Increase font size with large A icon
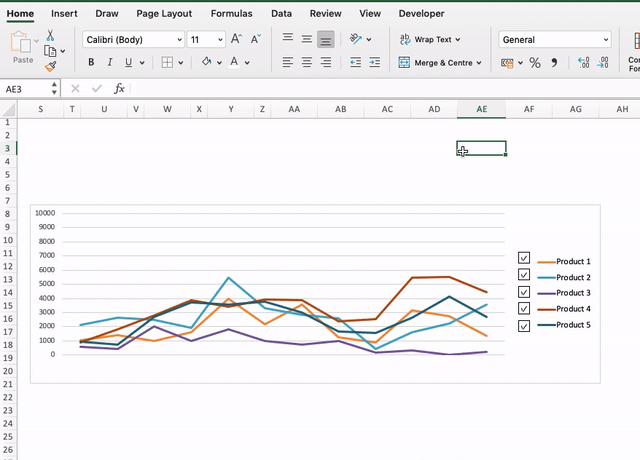Image resolution: width=640 pixels, height=460 pixels. pyautogui.click(x=236, y=39)
